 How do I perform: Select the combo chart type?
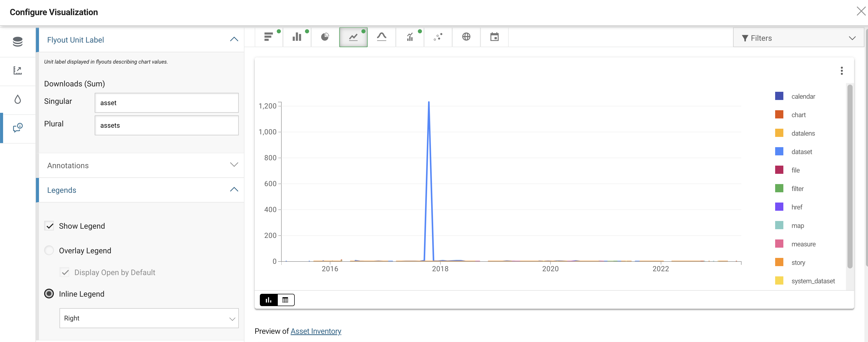(x=410, y=37)
